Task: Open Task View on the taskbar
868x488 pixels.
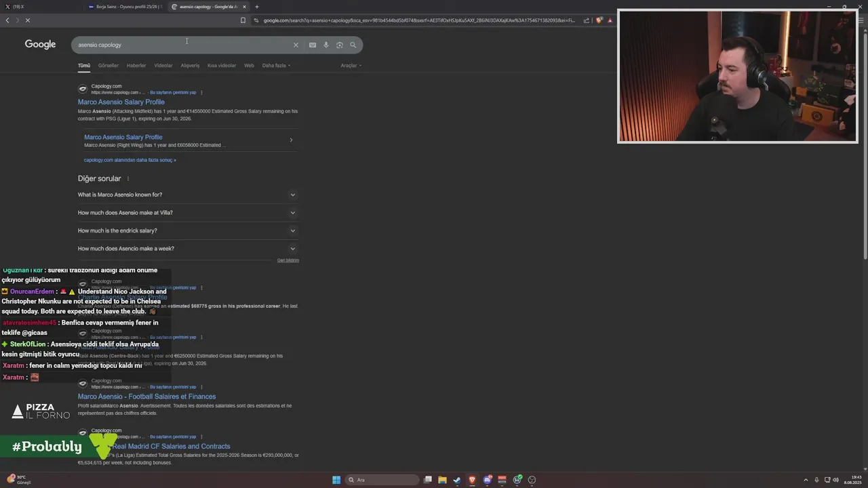Action: [428, 480]
